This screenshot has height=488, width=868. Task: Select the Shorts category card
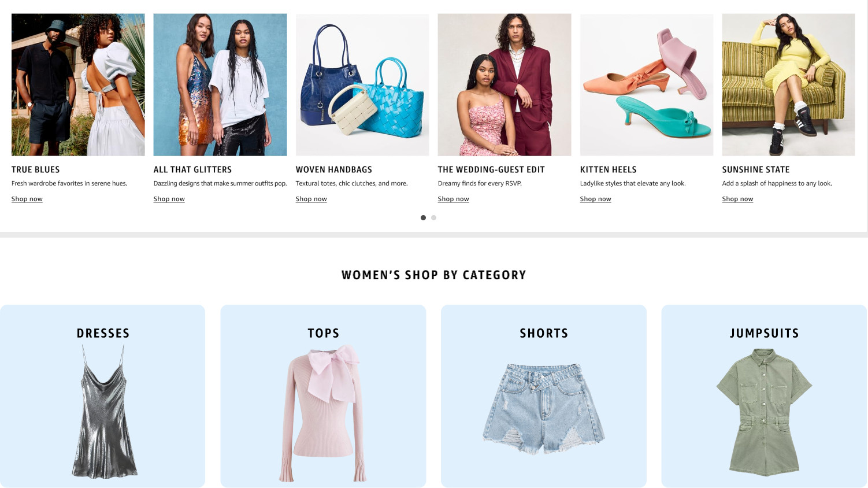(544, 396)
